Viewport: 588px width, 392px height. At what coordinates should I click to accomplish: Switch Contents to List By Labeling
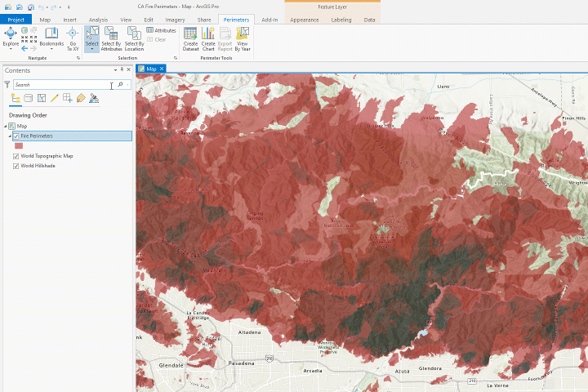click(81, 98)
